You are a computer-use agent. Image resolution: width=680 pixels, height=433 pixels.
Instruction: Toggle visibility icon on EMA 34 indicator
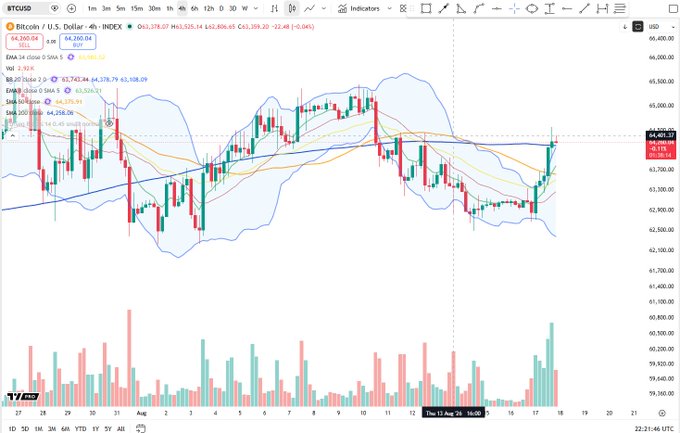(x=71, y=57)
